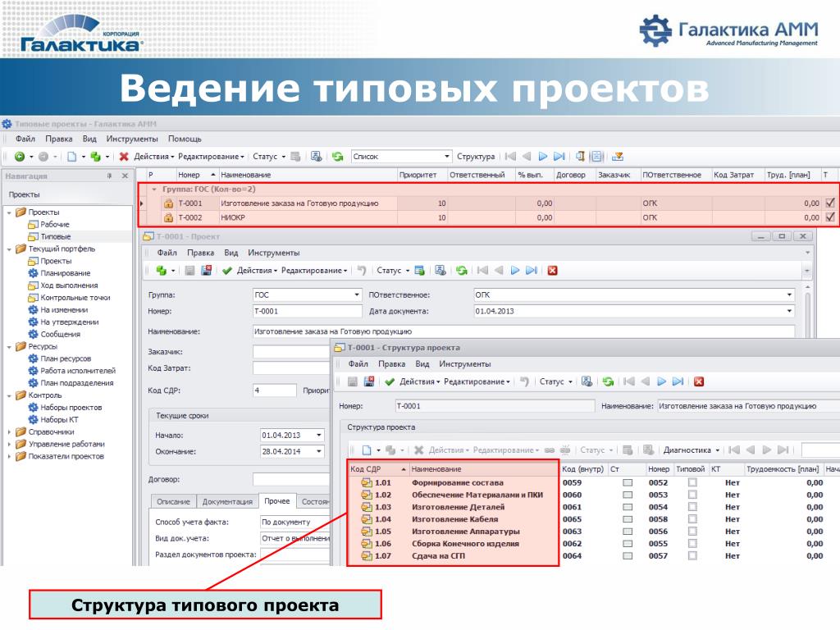This screenshot has height=630, width=840.
Task: Select Типовые in navigation tree
Action: point(56,236)
